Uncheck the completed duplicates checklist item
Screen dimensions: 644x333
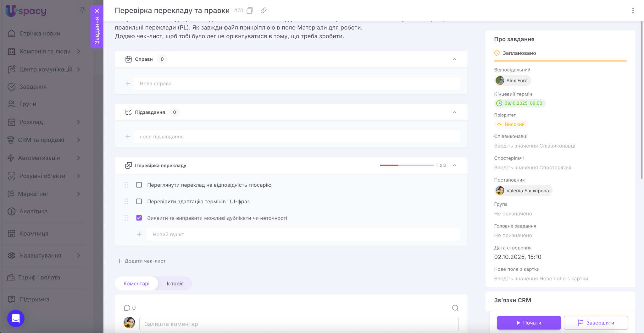point(139,218)
